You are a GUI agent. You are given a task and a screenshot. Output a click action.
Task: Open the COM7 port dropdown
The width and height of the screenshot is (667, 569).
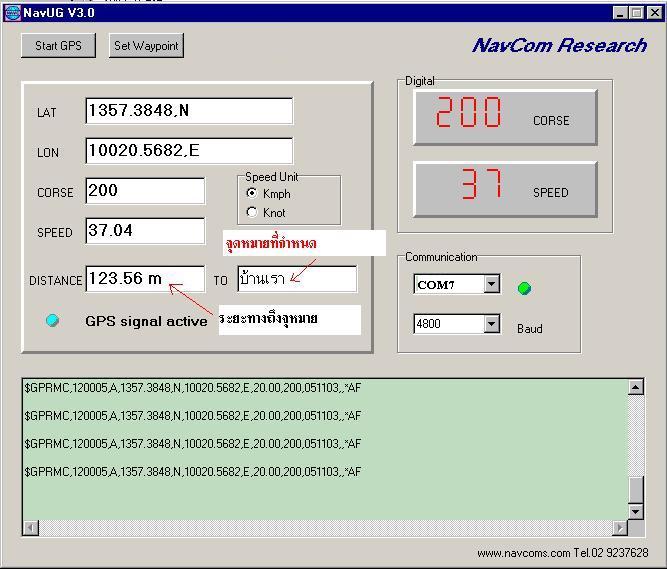tap(491, 284)
